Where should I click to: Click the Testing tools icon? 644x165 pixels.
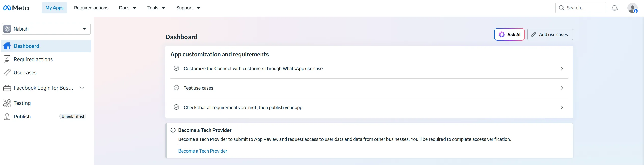pyautogui.click(x=7, y=103)
